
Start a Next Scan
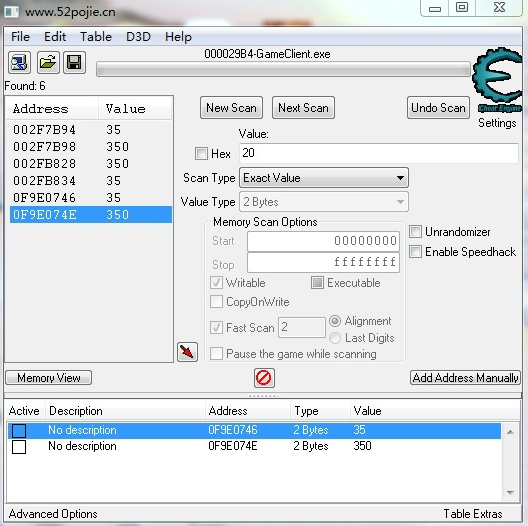point(303,108)
